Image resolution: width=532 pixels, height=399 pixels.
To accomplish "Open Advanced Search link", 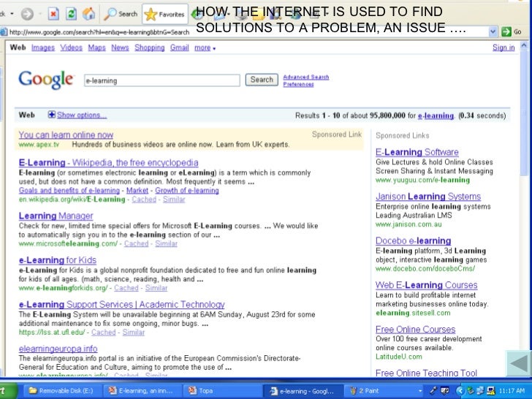I will click(x=306, y=77).
